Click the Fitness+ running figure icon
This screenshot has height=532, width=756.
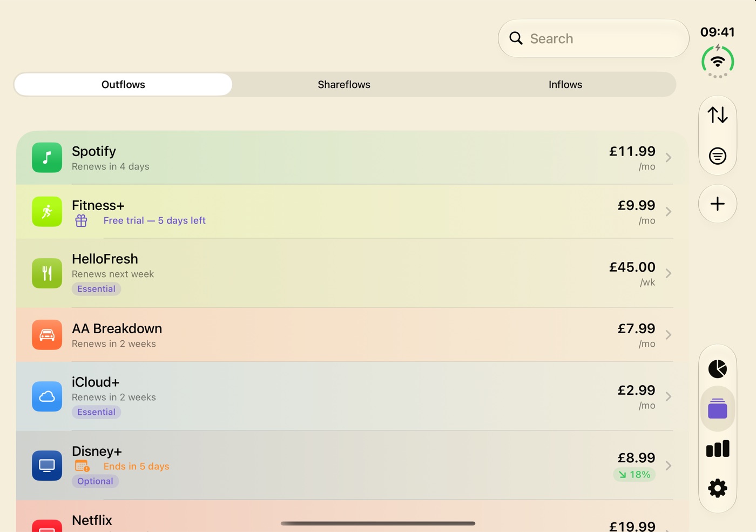47,211
